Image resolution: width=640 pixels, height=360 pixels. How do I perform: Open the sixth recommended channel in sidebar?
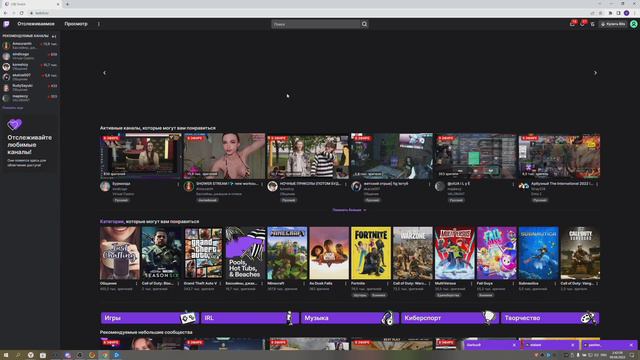click(30, 98)
